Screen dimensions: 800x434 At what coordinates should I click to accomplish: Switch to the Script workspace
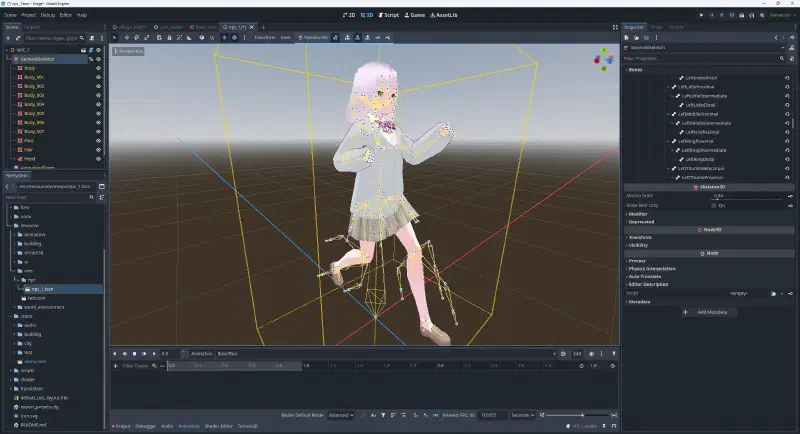(x=389, y=15)
